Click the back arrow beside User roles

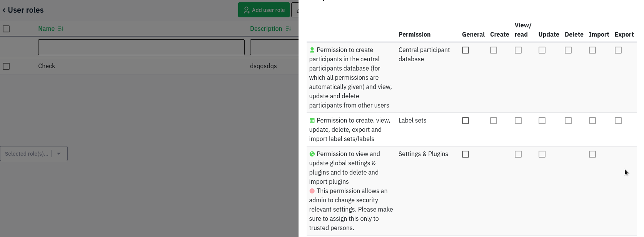point(4,10)
